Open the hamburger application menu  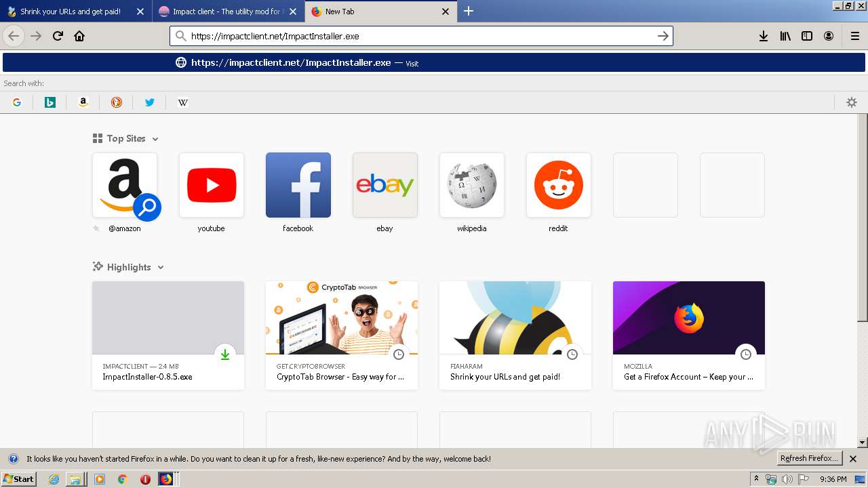point(854,36)
